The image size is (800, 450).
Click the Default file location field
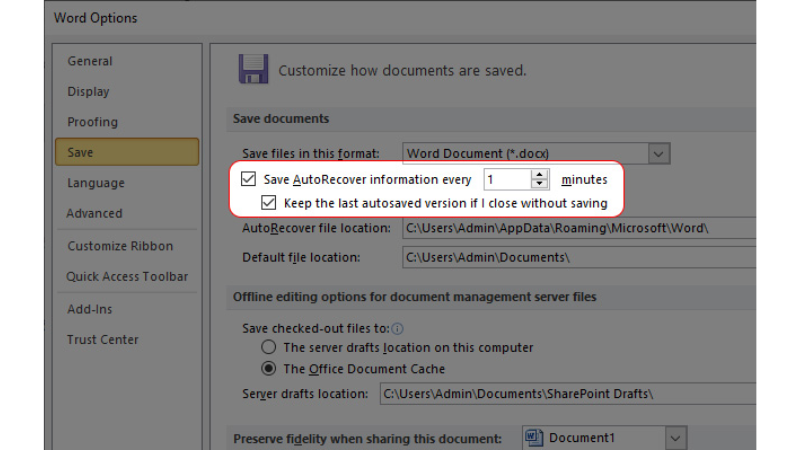[579, 257]
